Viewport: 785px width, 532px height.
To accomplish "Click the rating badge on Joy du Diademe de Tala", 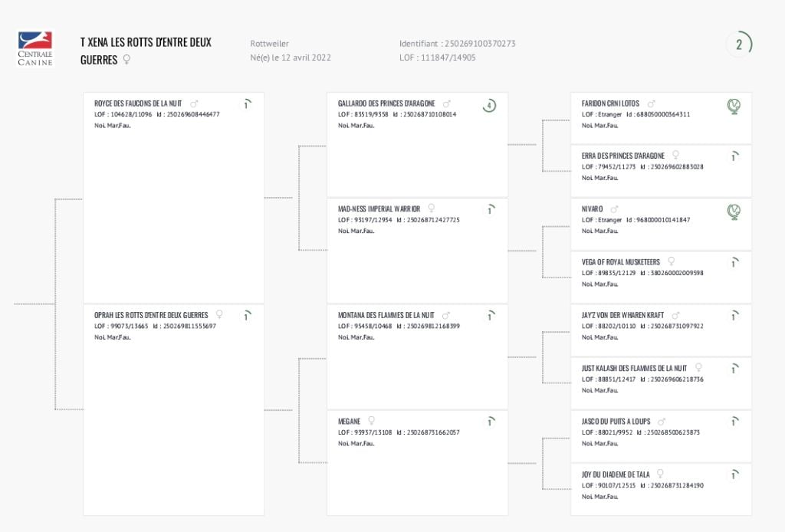I will point(734,475).
